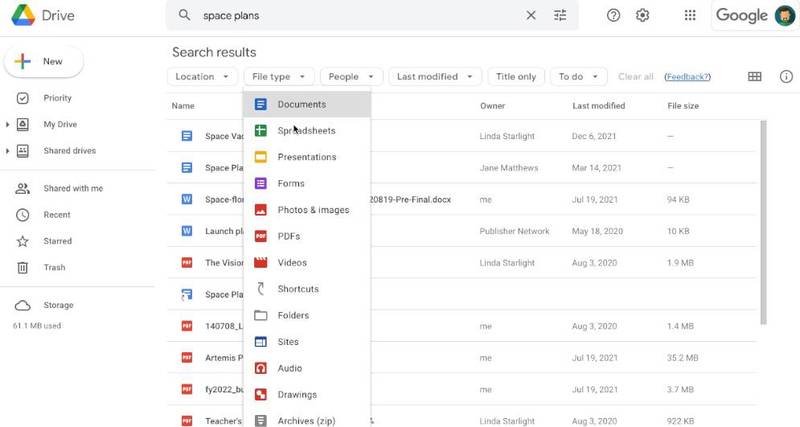Sort by Name column header
The width and height of the screenshot is (800, 427).
pos(183,106)
